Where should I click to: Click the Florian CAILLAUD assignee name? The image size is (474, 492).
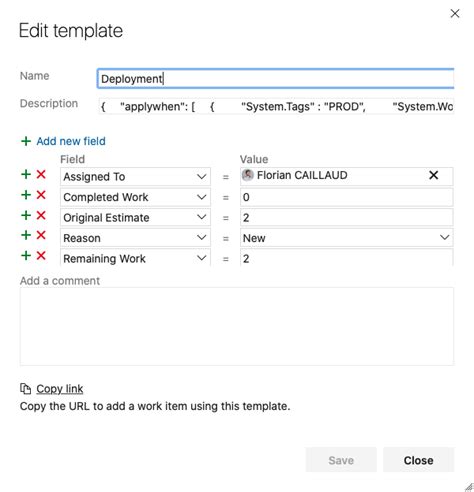[x=302, y=175]
